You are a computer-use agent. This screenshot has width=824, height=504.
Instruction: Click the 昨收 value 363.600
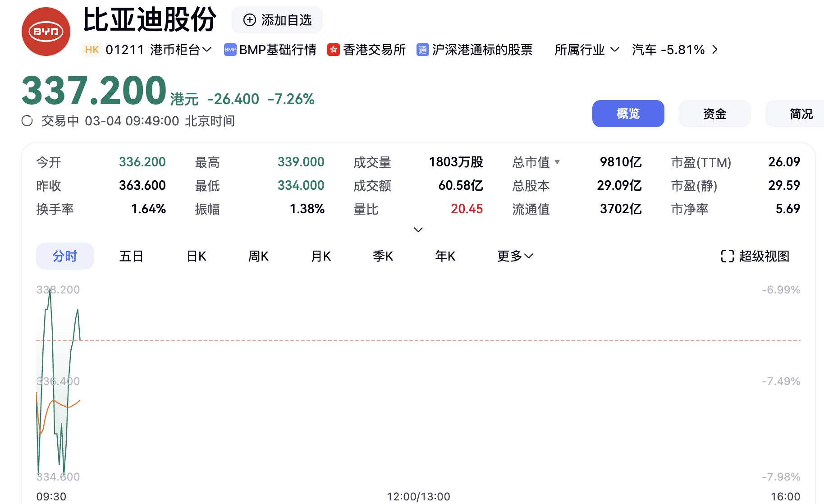(142, 185)
